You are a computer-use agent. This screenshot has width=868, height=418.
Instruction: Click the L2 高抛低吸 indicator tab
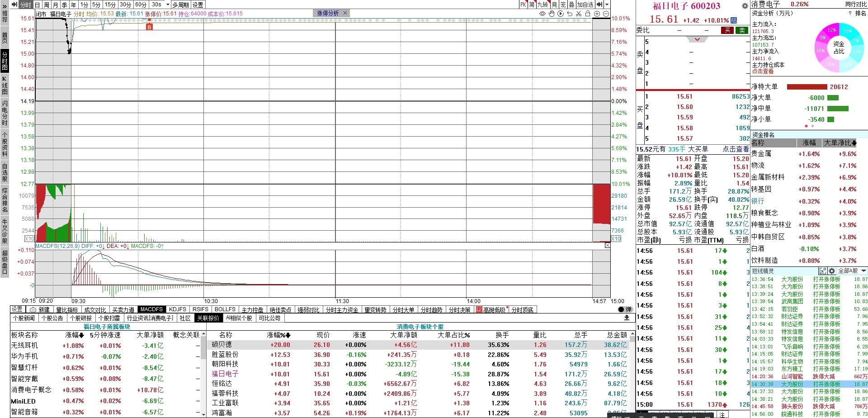[x=491, y=309]
